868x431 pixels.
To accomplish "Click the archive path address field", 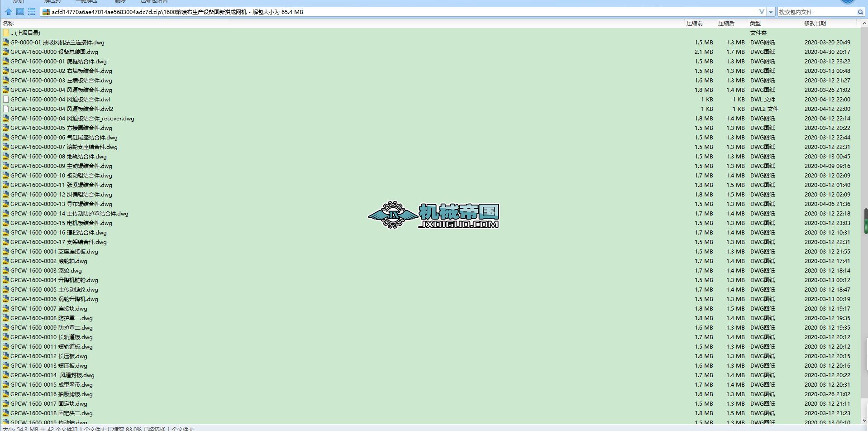I will pos(403,12).
